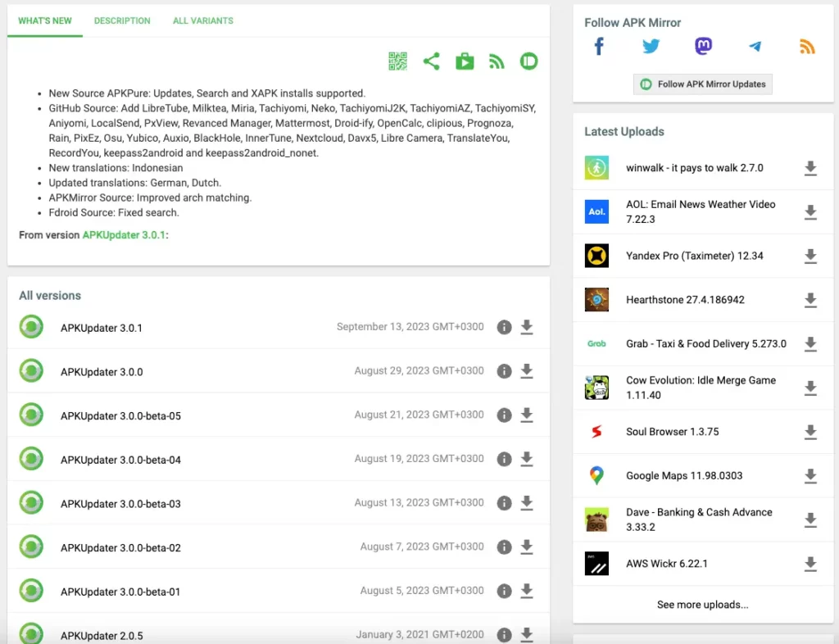Click the AOL app thumbnail
The width and height of the screenshot is (839, 644).
[x=596, y=212]
